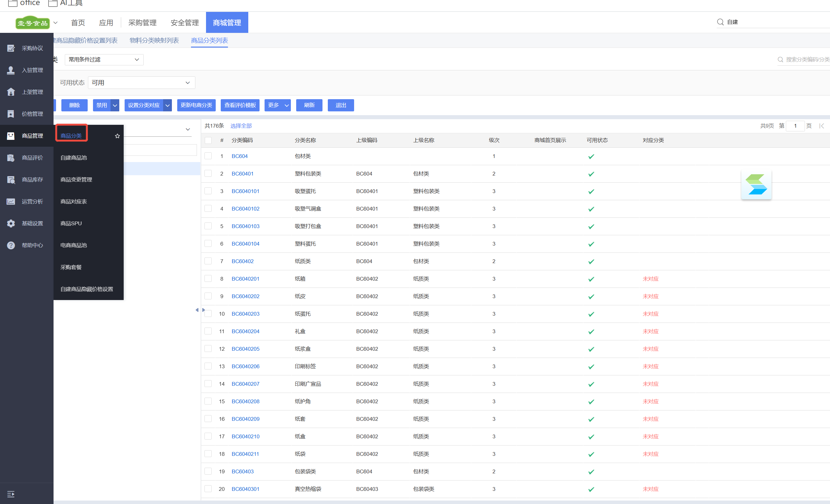The height and width of the screenshot is (504, 830).
Task: Click the 选择全部 link
Action: point(241,126)
